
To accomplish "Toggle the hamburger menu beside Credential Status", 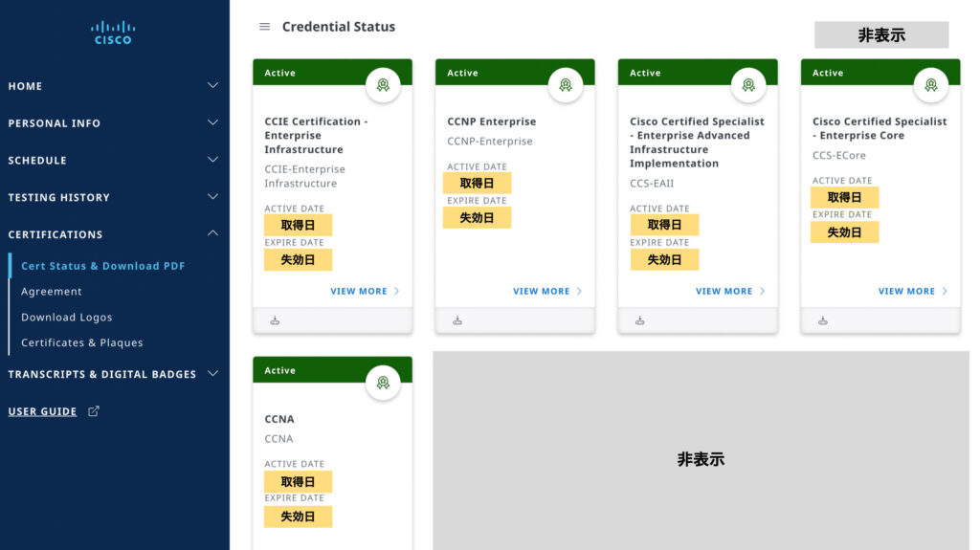I will tap(264, 27).
